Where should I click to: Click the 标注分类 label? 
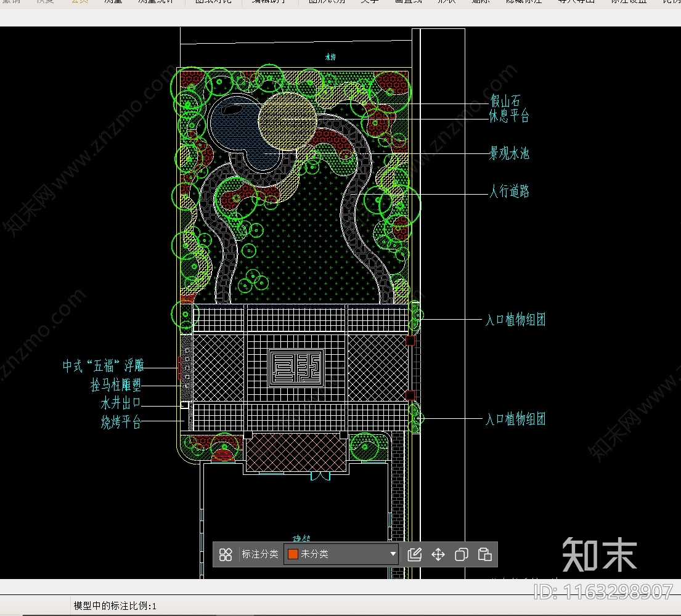point(259,554)
